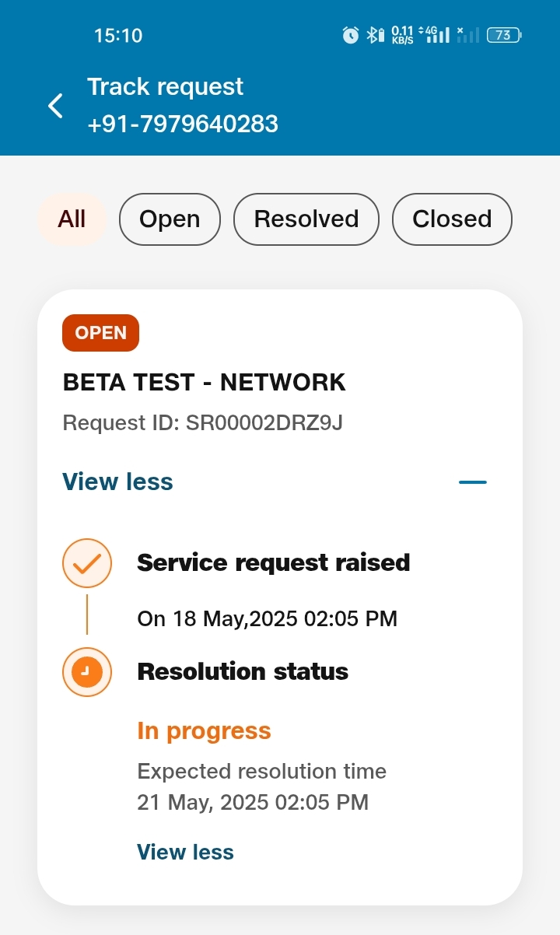Select the All filter chip

pos(72,219)
